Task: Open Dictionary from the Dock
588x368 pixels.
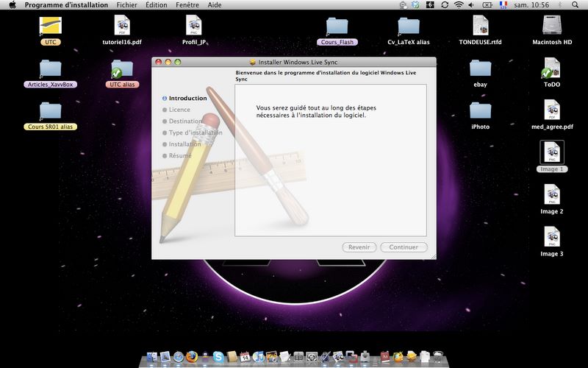Action: [384, 357]
